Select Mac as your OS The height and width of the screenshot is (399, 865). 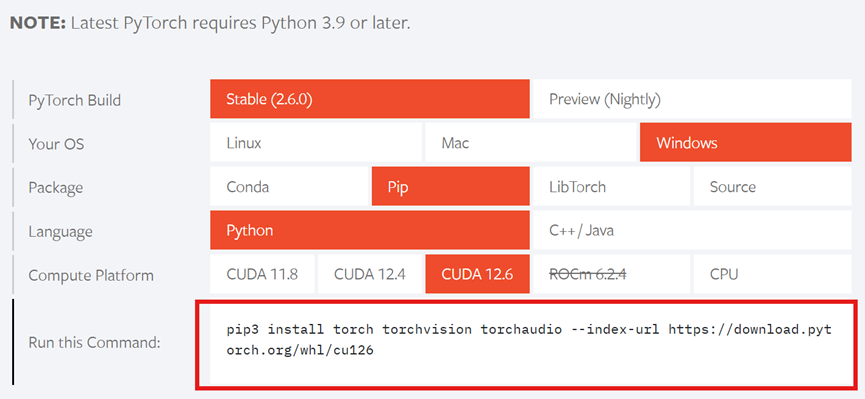click(531, 142)
